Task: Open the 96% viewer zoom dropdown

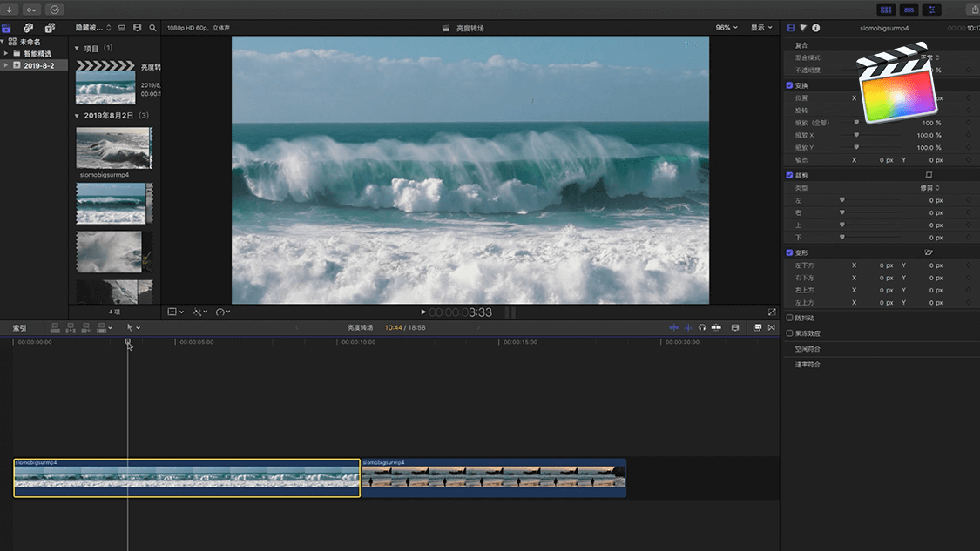Action: coord(726,28)
